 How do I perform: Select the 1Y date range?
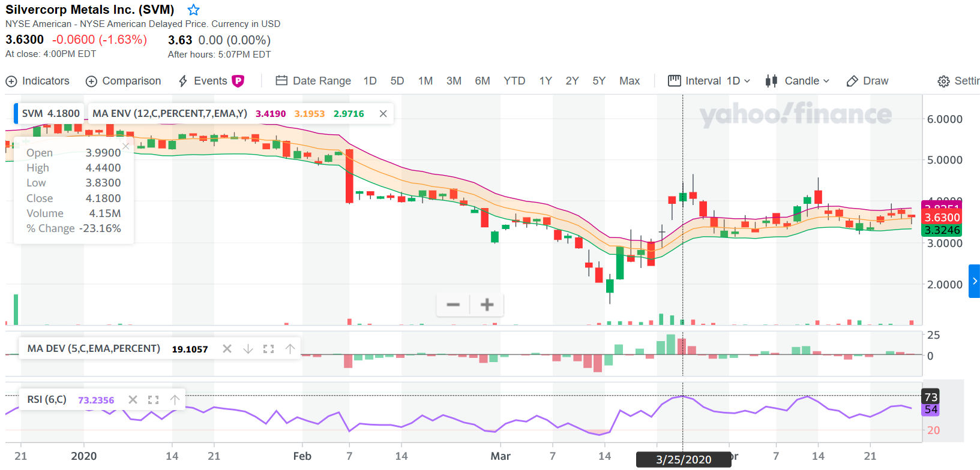546,81
